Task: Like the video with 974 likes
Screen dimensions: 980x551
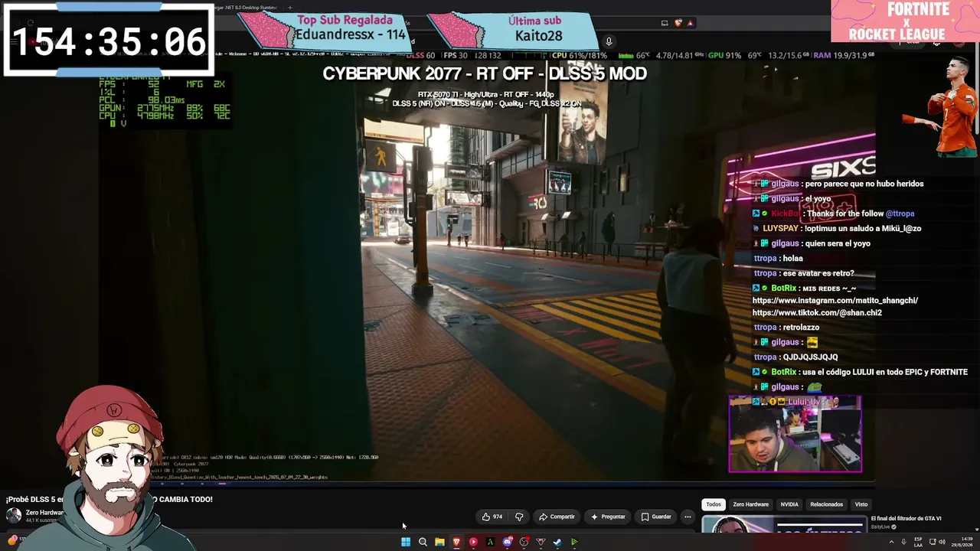Action: [492, 517]
